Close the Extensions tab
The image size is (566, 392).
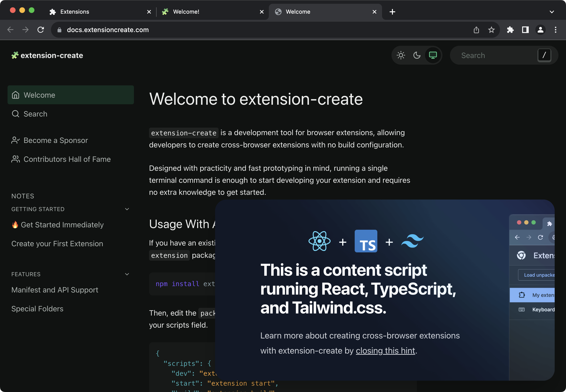149,12
